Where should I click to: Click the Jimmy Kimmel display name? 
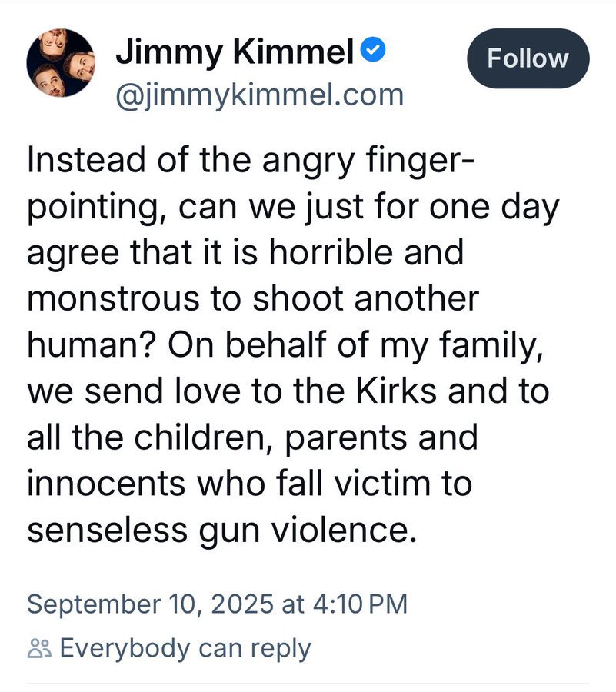(x=235, y=52)
